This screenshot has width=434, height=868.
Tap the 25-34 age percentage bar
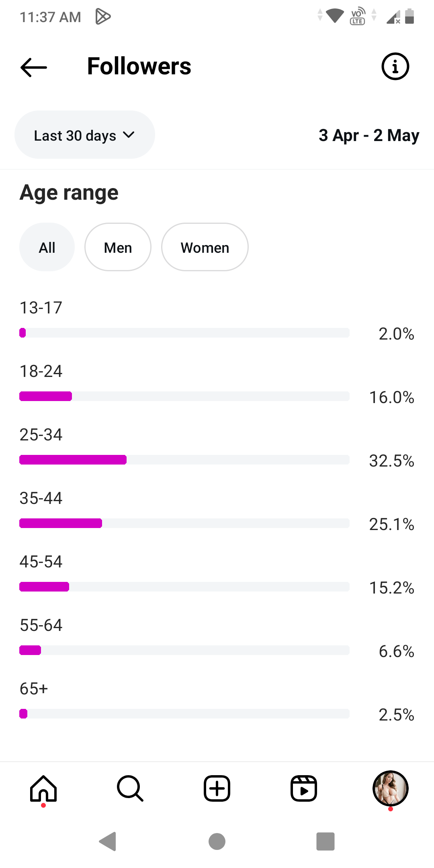tap(184, 460)
